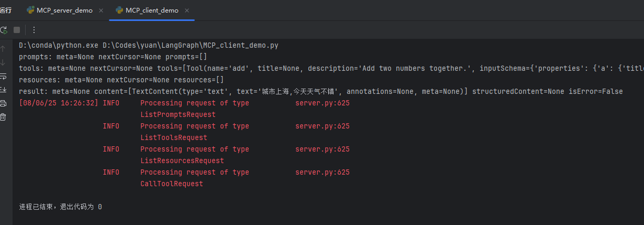
Task: Click the 运行 panel title label
Action: click(x=6, y=10)
